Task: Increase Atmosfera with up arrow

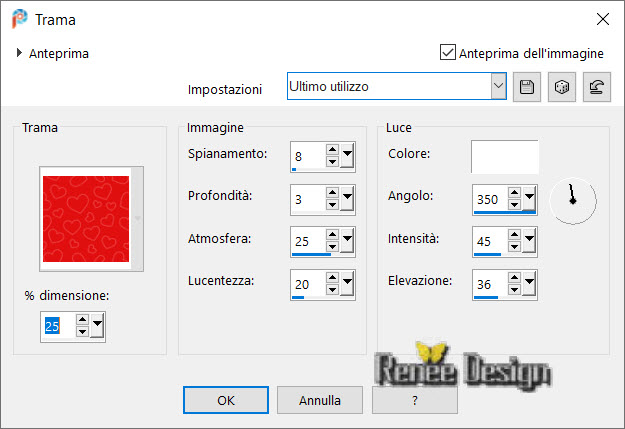Action: [x=332, y=235]
